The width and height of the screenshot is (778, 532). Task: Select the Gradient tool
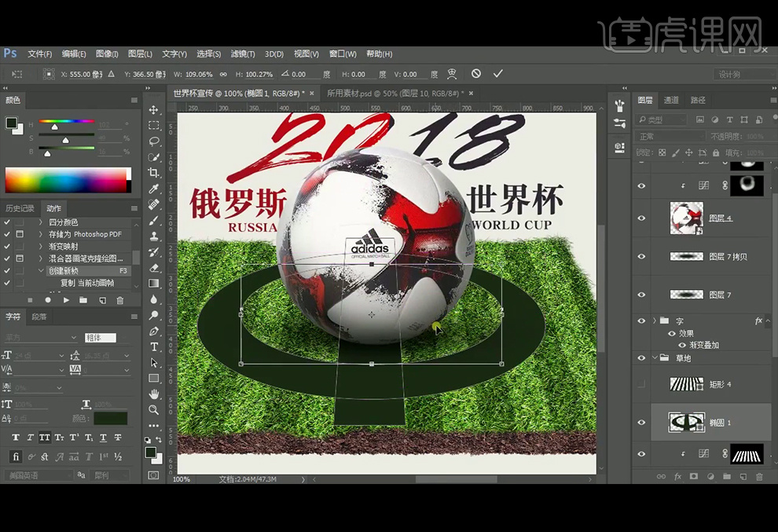[154, 284]
